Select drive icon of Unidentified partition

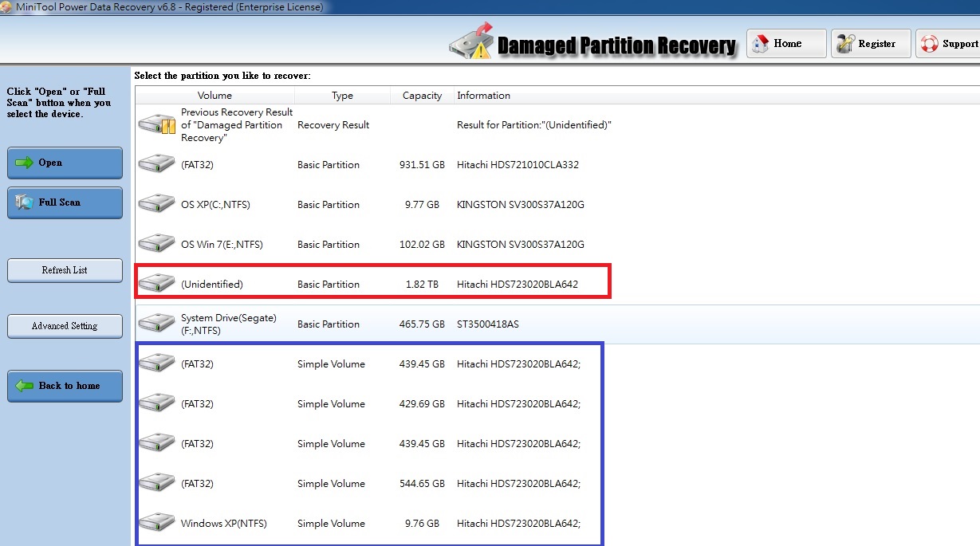coord(156,284)
